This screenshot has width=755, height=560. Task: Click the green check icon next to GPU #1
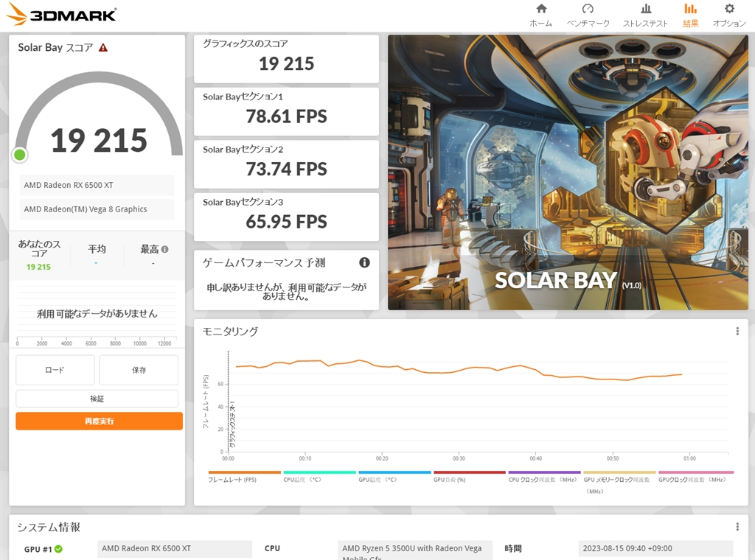click(x=58, y=549)
